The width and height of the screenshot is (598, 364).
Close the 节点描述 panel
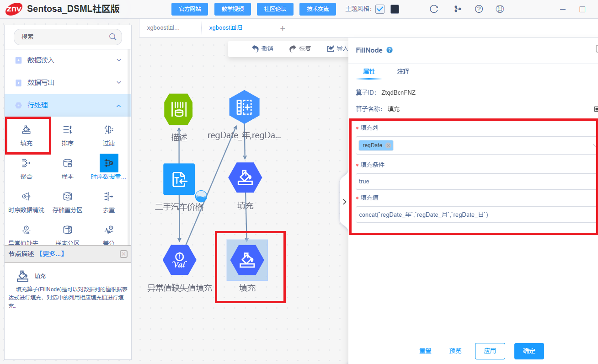point(123,254)
